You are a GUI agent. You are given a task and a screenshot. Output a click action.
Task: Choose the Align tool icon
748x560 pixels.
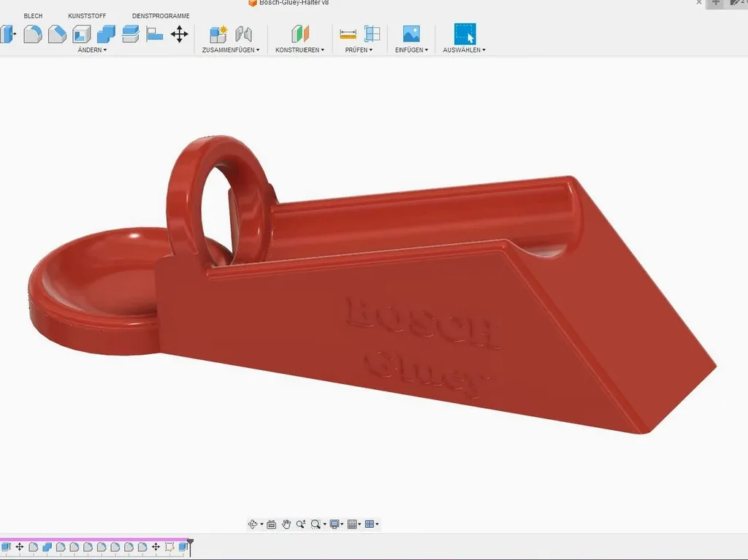(155, 34)
